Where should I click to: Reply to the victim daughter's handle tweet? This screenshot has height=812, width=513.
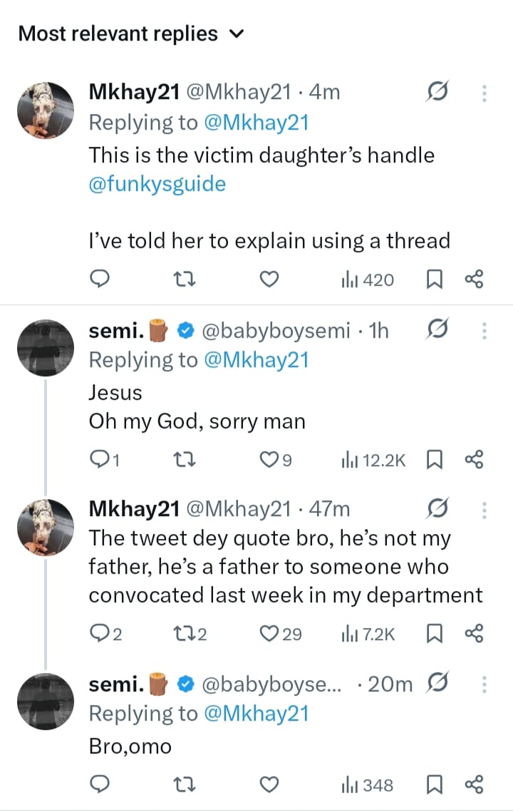tap(102, 280)
